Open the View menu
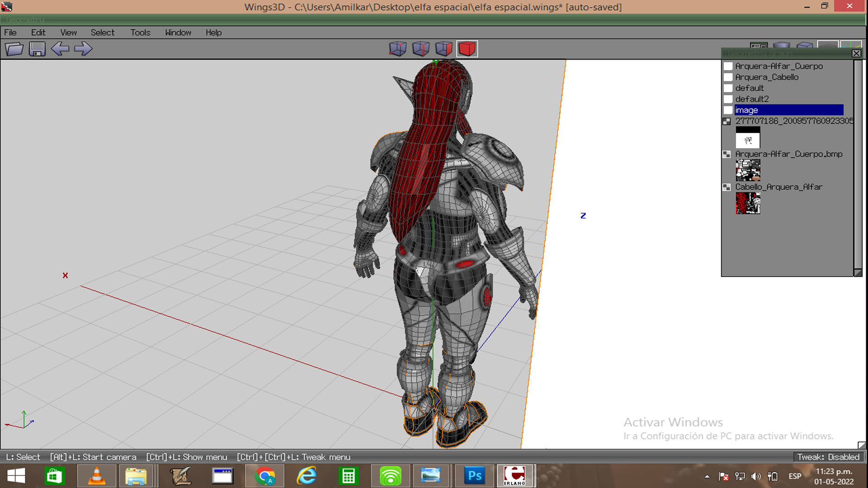 [69, 33]
